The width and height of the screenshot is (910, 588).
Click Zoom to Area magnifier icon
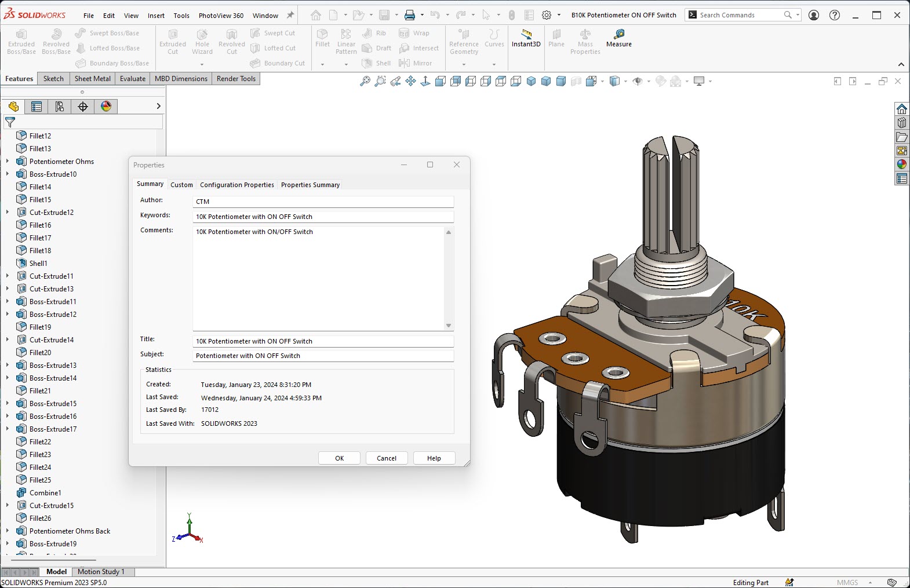380,82
